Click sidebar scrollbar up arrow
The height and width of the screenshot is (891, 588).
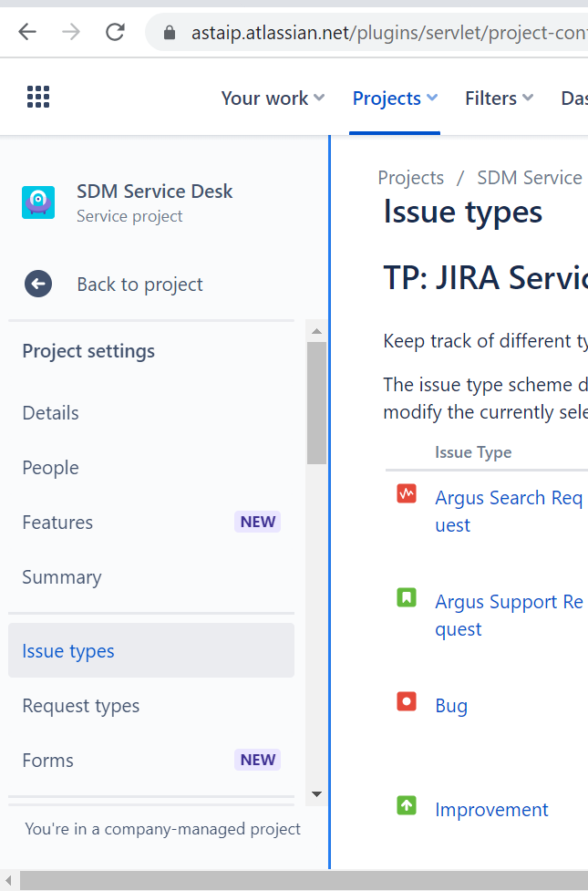tap(317, 331)
